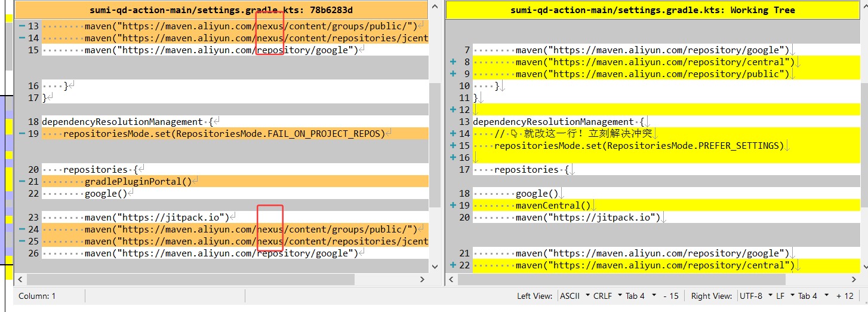Click the removed-line minus marker at left line 14

coord(22,38)
